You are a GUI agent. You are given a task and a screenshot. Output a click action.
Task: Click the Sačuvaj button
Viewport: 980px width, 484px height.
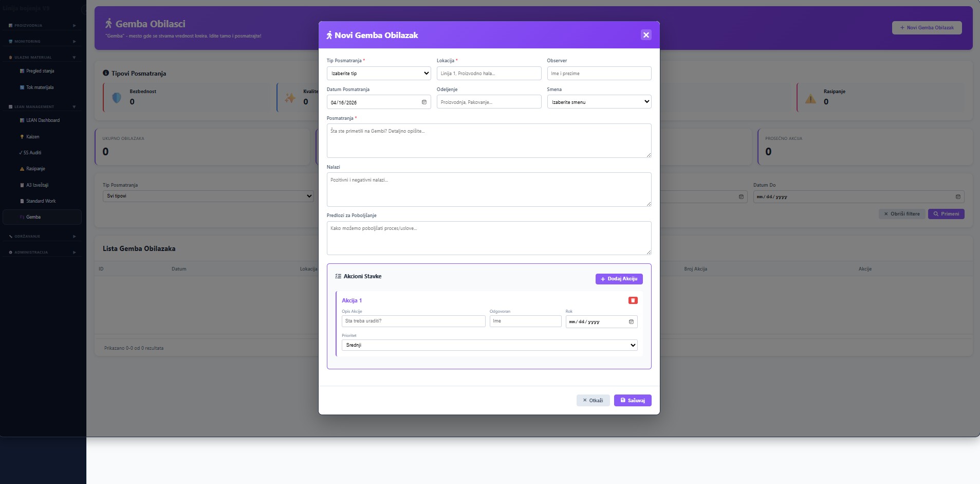(633, 400)
